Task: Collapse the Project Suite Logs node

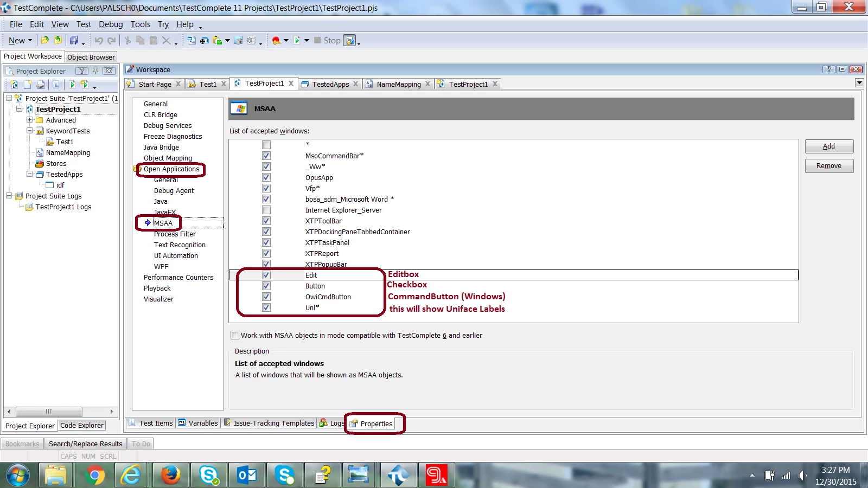Action: point(9,196)
